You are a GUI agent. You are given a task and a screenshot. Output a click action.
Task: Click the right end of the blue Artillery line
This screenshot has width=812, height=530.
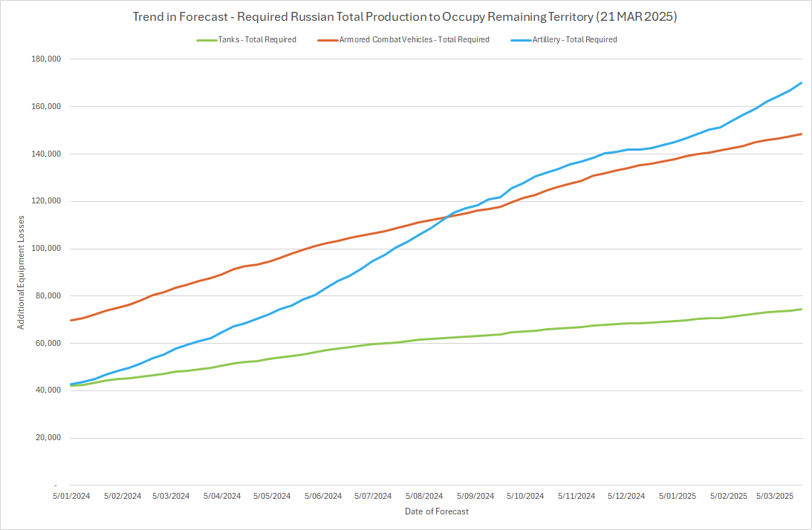(802, 82)
